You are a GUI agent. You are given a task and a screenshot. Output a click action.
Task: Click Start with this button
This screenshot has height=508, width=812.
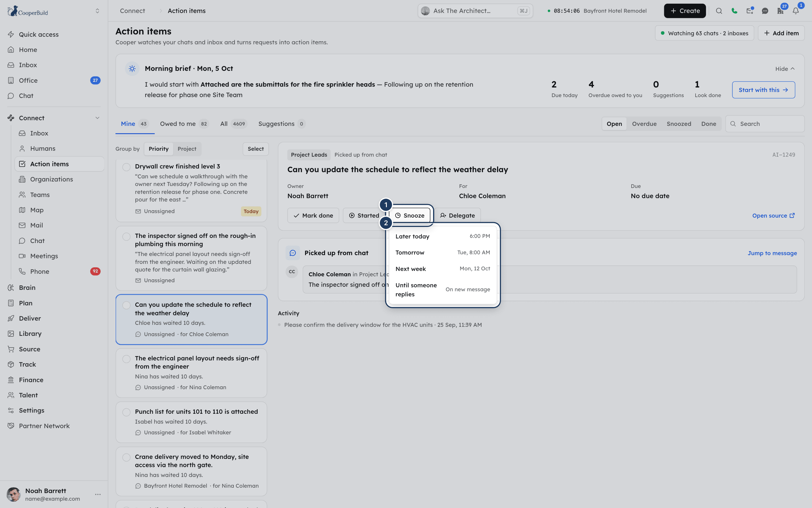[x=763, y=90]
